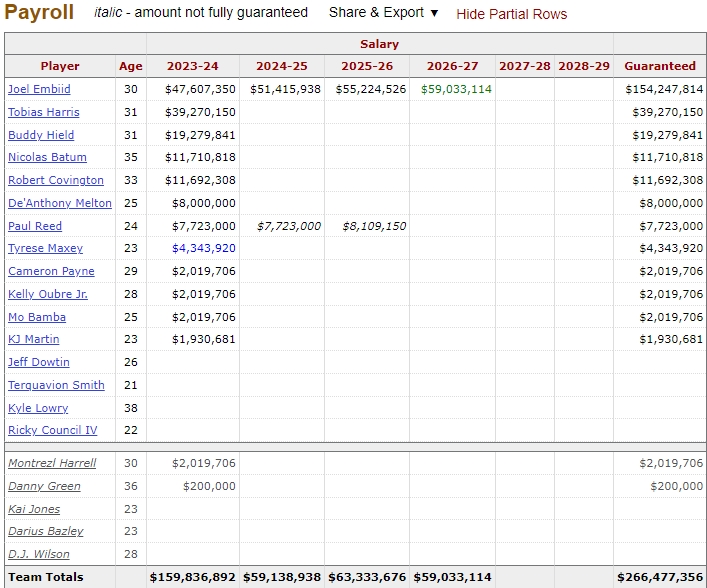Click Joel Embiid's 2026-27 salary cell

(x=456, y=89)
